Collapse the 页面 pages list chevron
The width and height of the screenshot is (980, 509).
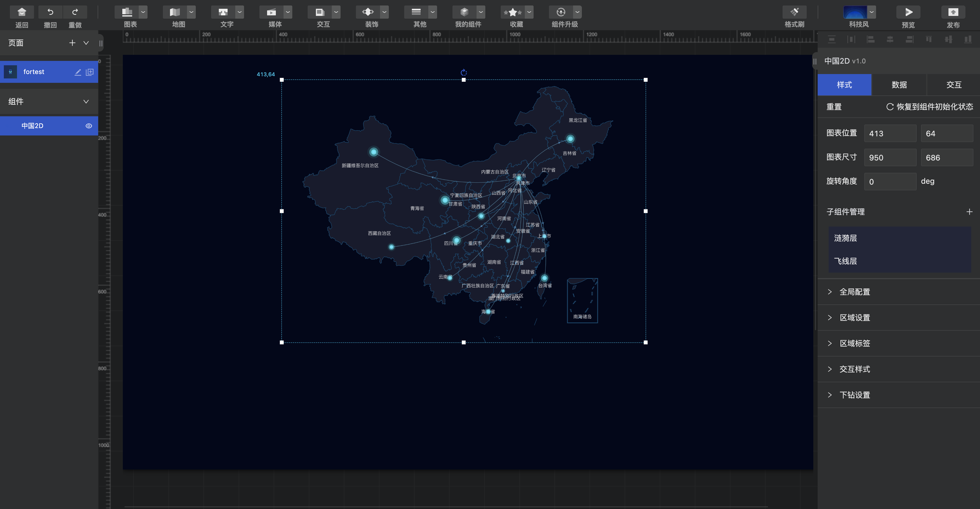(86, 43)
